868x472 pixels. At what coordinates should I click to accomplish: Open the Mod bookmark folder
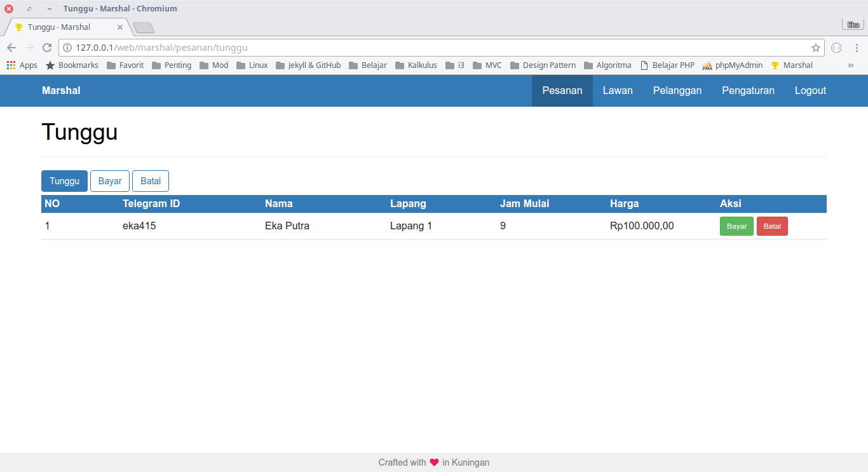pos(214,65)
